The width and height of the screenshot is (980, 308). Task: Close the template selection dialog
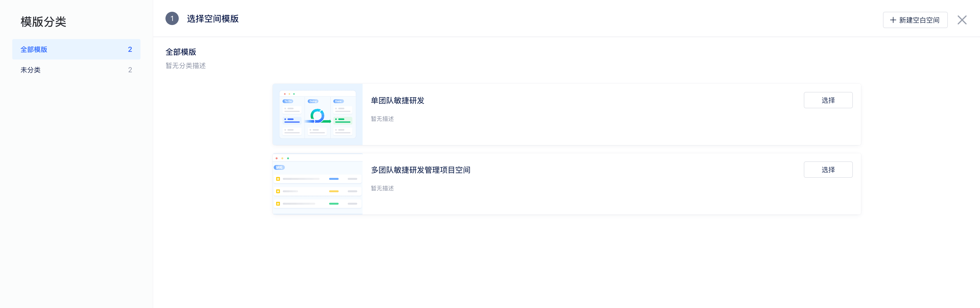[x=962, y=20]
